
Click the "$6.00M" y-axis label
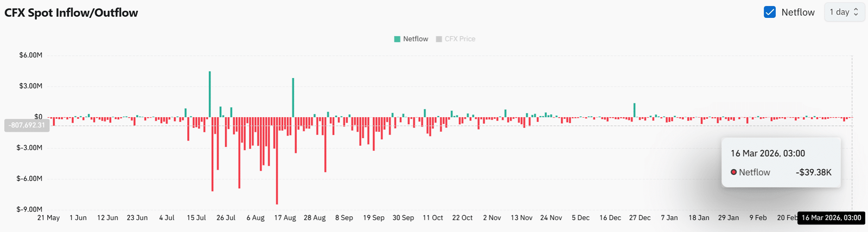30,55
